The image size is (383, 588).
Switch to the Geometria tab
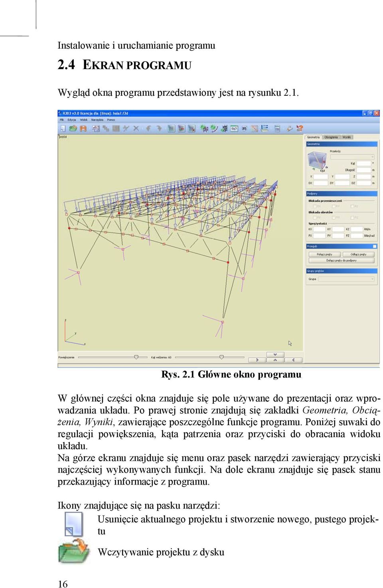313,137
